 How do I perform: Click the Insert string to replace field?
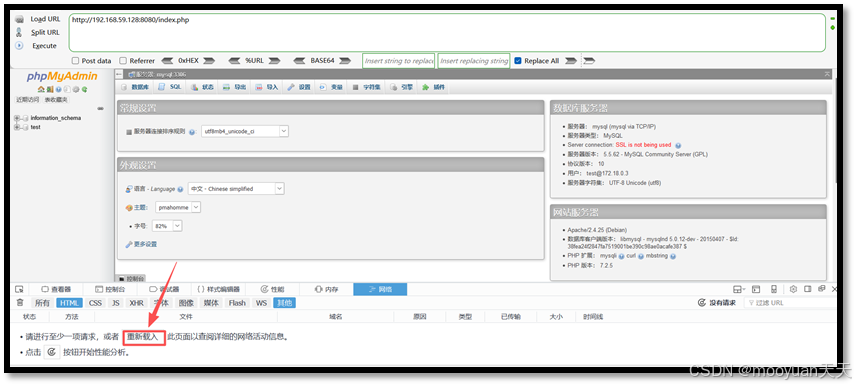399,61
